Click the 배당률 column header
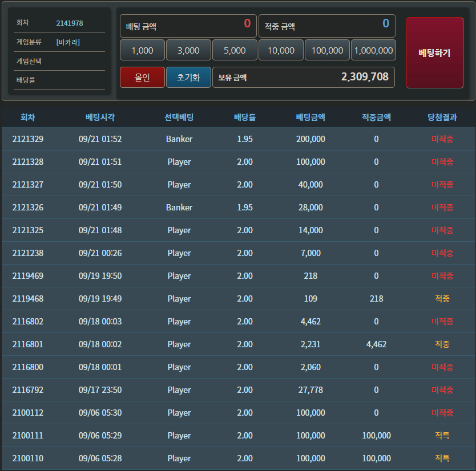Image resolution: width=476 pixels, height=471 pixels. [245, 117]
